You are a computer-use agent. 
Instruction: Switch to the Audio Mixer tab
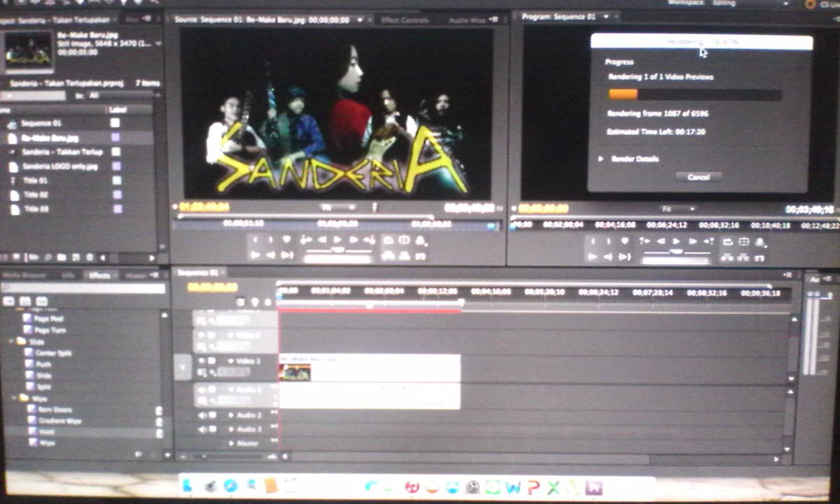pos(467,20)
